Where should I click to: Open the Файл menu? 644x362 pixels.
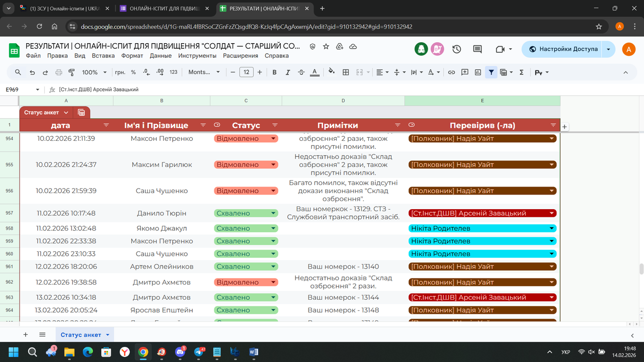(x=33, y=56)
